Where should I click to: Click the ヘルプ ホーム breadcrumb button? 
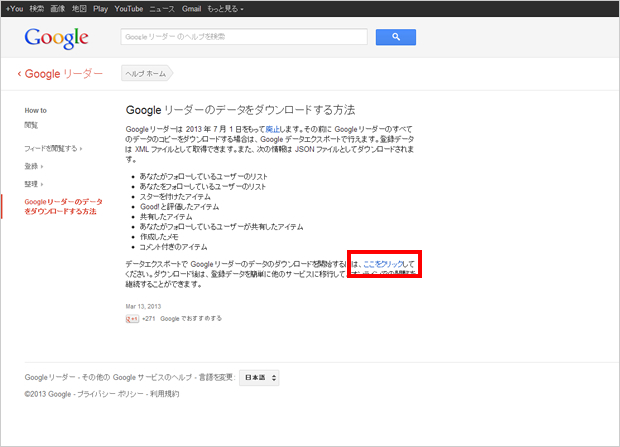tap(147, 74)
